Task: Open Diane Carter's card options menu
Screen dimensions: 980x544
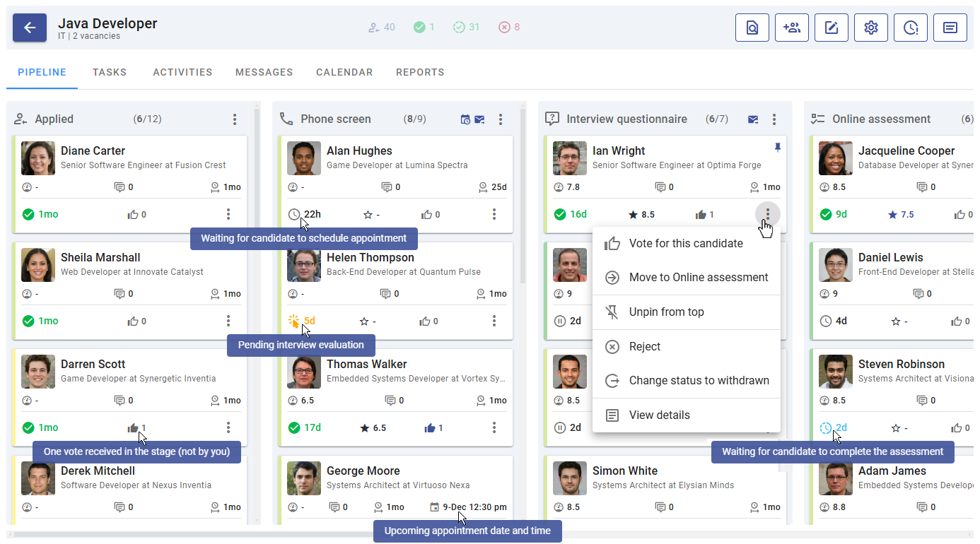Action: [228, 213]
